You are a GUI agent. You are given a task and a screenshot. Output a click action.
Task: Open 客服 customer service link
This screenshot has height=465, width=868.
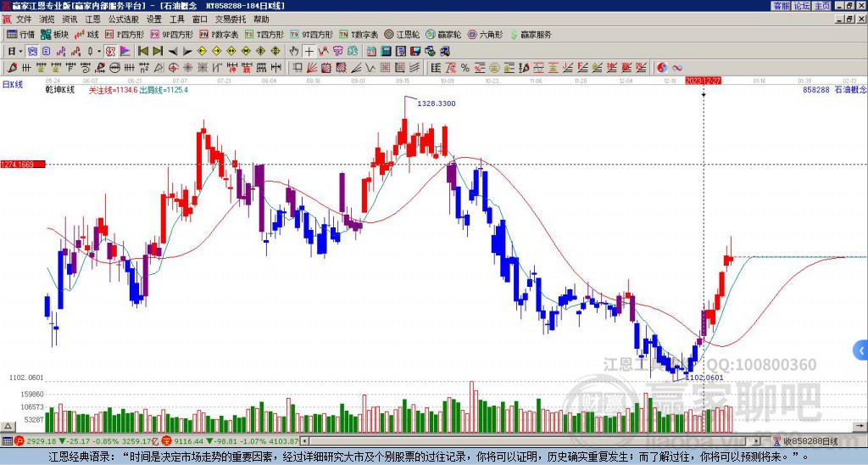(x=782, y=6)
